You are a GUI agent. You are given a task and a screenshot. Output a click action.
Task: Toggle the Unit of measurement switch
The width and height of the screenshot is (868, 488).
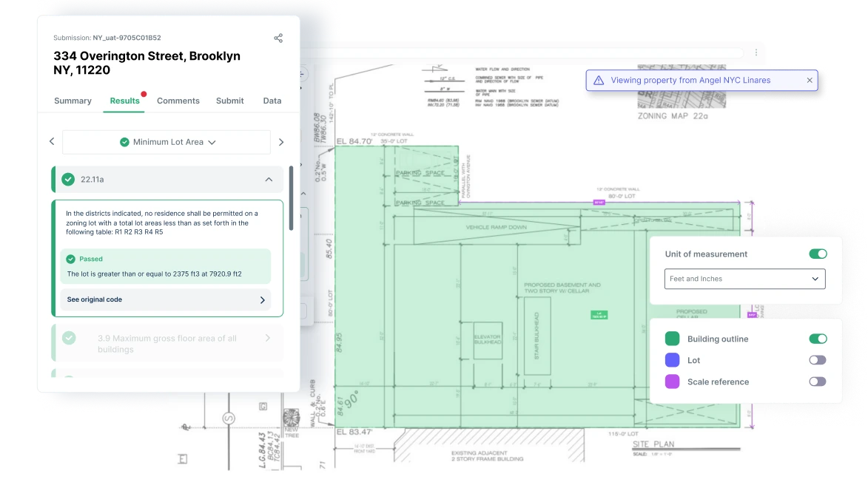818,254
